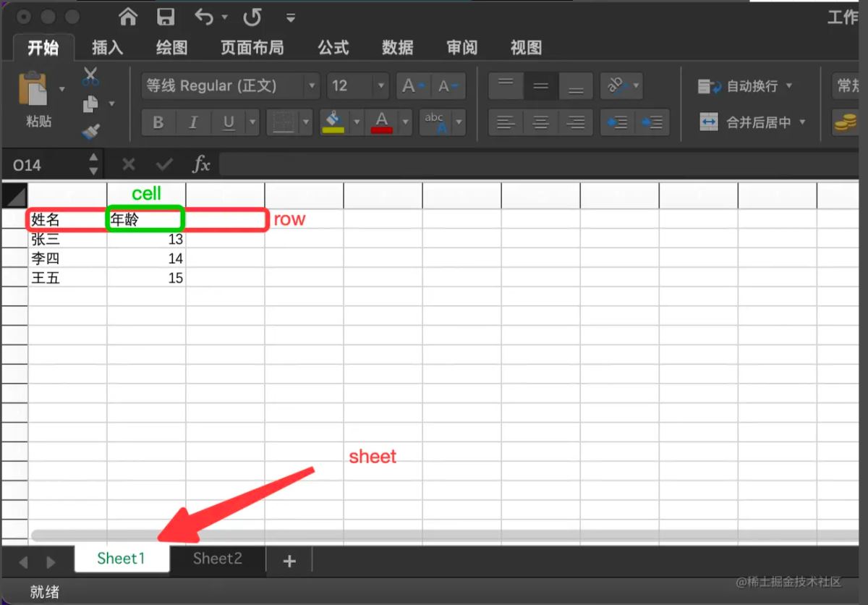Click the fx insert function icon
868x605 pixels.
201,165
